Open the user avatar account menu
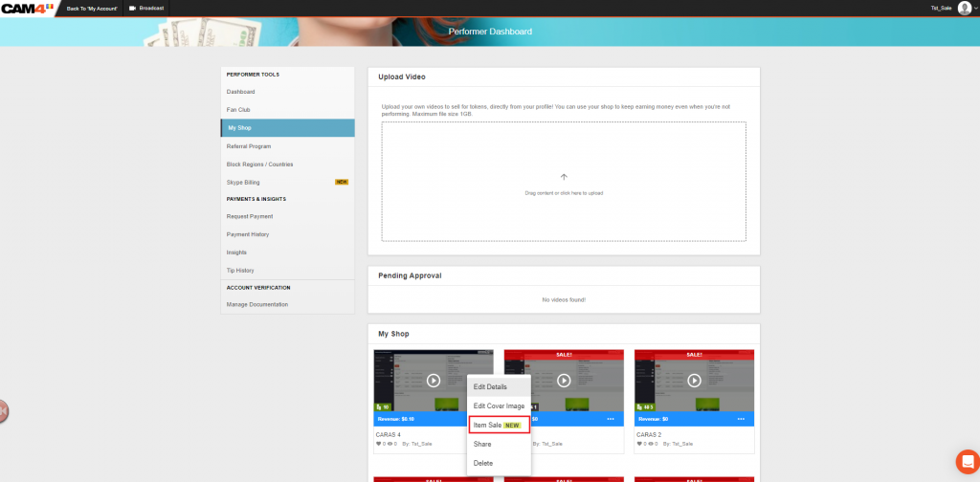 [964, 8]
